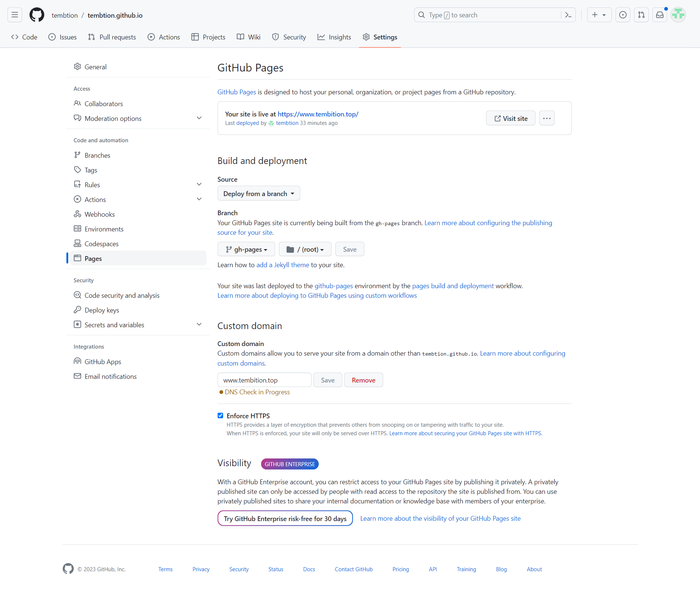Click the GitHub Apps icon
Viewport: 700px width, 597px height.
(x=77, y=362)
